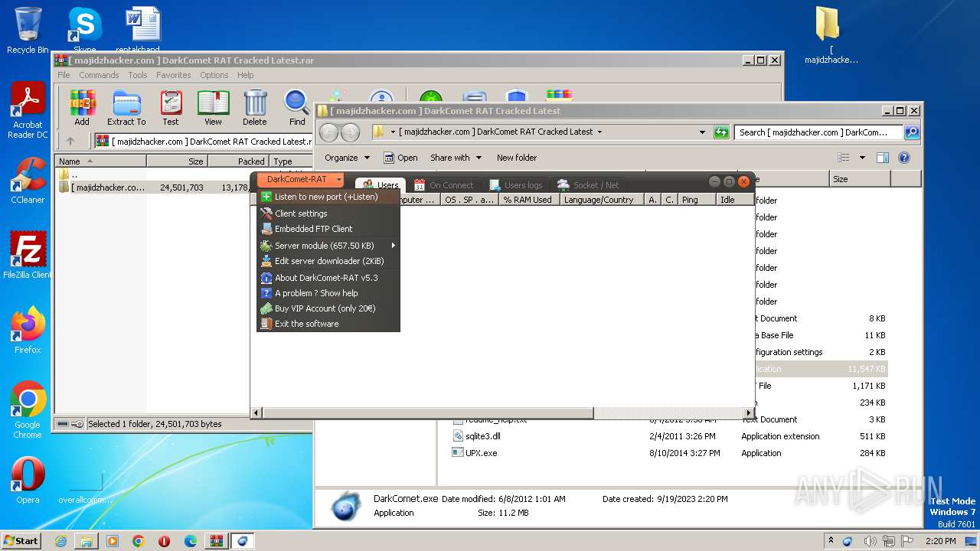Open WinRAR File menu
The image size is (980, 551).
pos(64,75)
